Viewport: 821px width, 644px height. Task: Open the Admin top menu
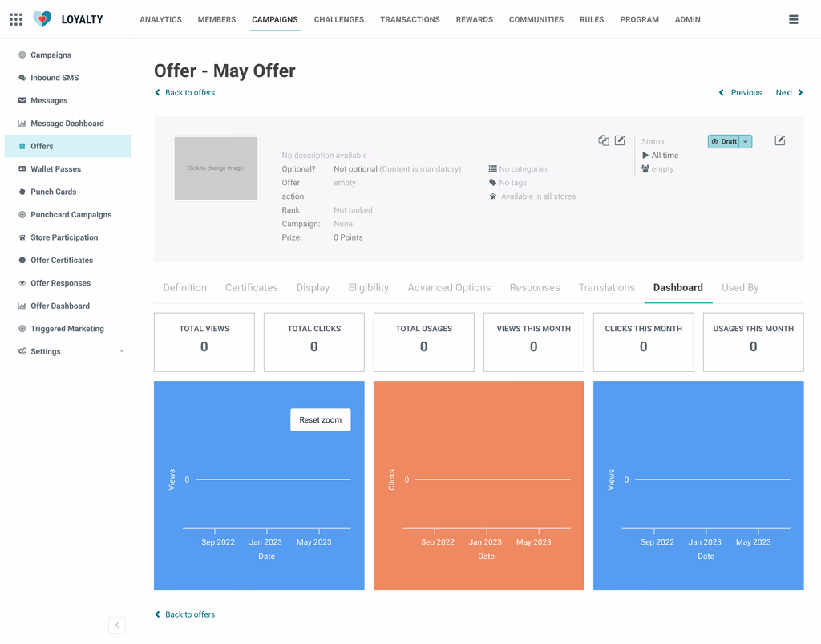687,19
